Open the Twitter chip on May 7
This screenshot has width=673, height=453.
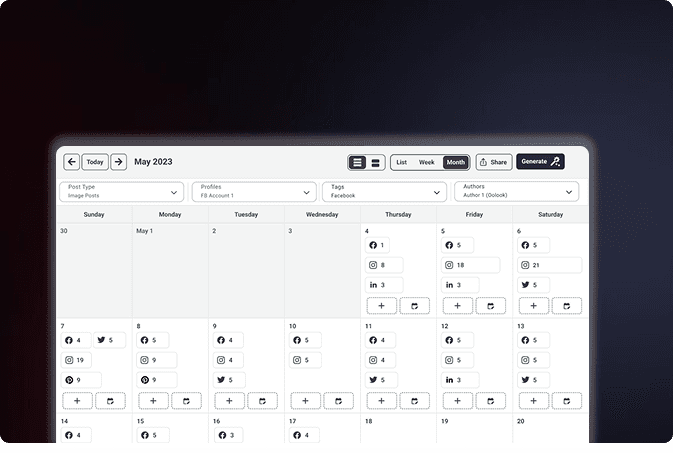pyautogui.click(x=109, y=340)
